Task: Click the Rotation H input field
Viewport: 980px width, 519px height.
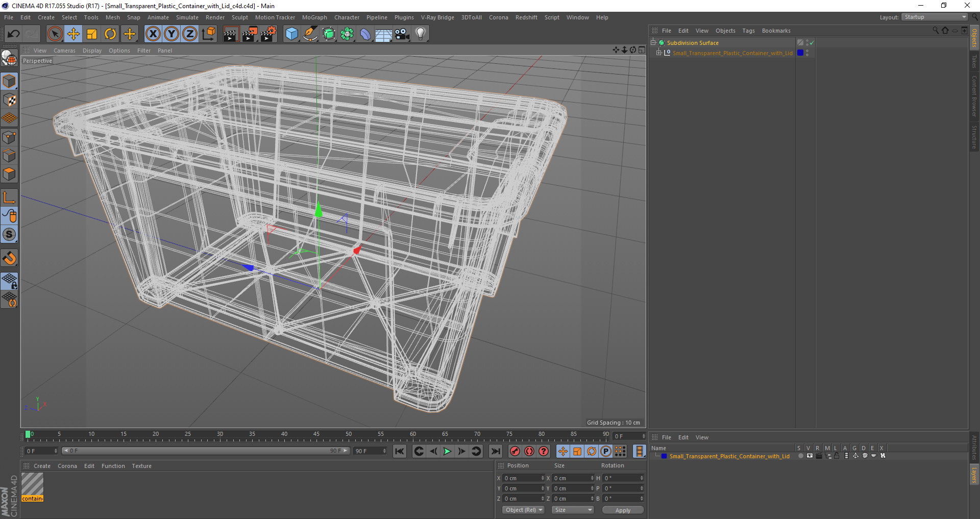Action: pos(623,478)
